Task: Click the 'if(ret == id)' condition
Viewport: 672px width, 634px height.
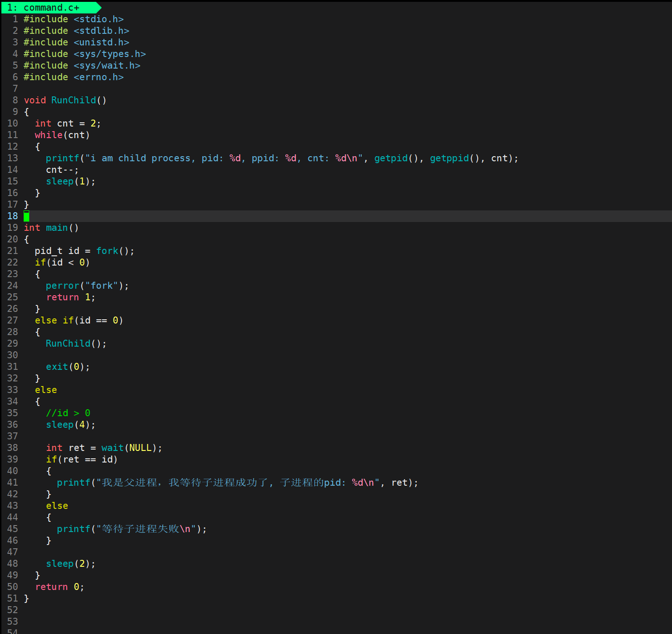Action: click(x=82, y=459)
